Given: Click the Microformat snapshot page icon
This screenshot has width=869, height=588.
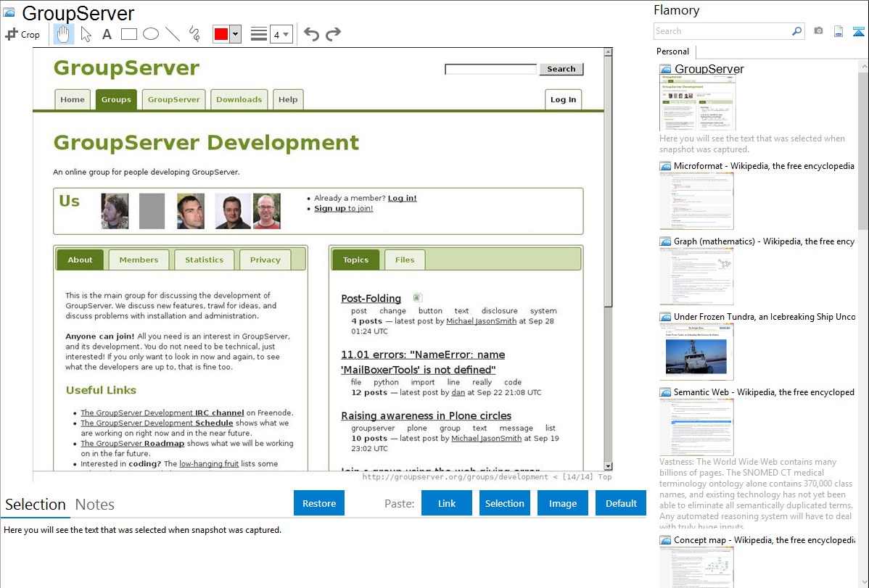Looking at the screenshot, I should click(x=665, y=166).
